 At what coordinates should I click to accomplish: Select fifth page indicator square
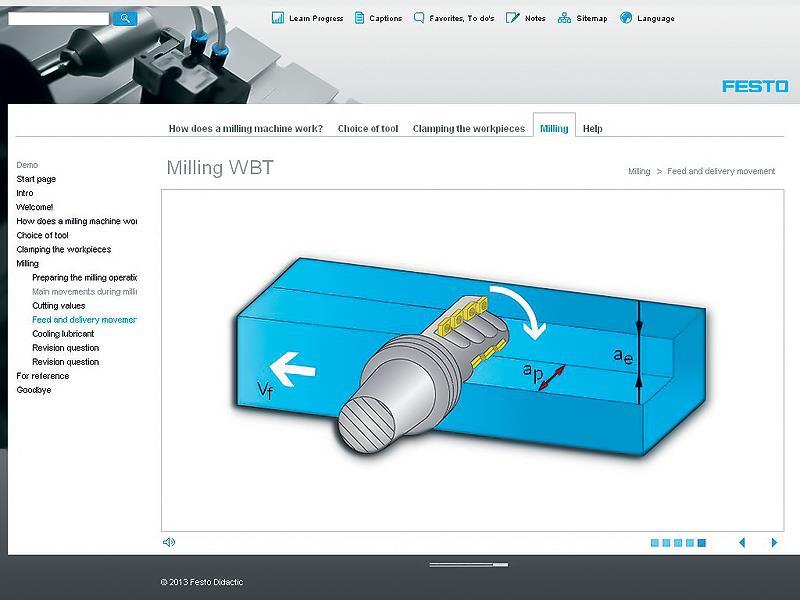[702, 543]
